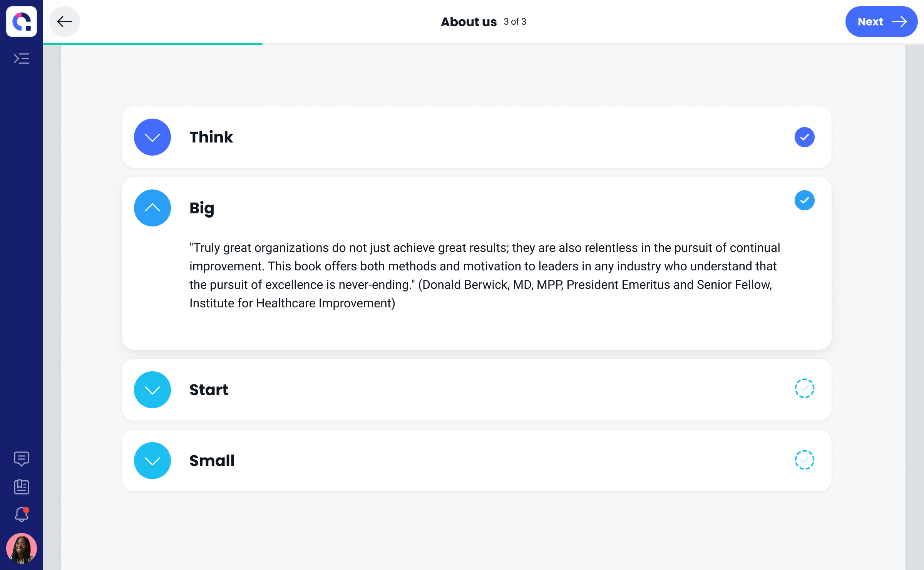Mark the Start section as complete
The image size is (924, 570).
click(804, 388)
